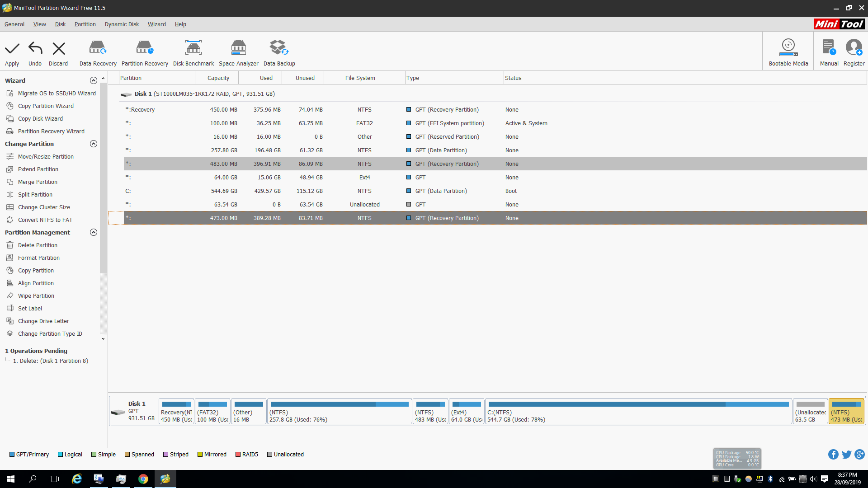Select the 257.8 GB NTFS block in disk map
The height and width of the screenshot is (488, 868).
coord(340,412)
